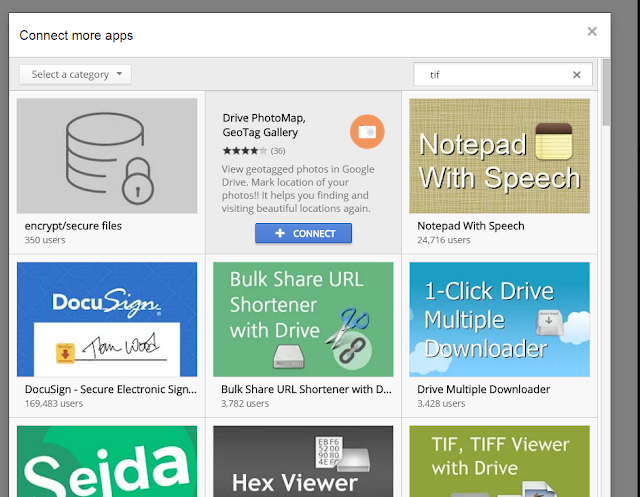Click the tif search input field

coord(503,74)
